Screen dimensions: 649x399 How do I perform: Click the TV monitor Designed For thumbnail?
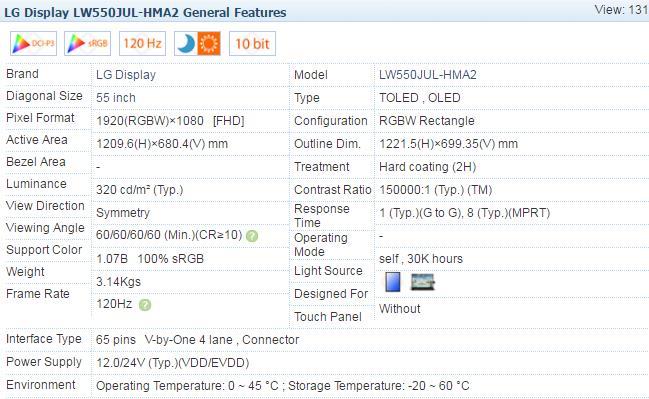click(x=422, y=282)
